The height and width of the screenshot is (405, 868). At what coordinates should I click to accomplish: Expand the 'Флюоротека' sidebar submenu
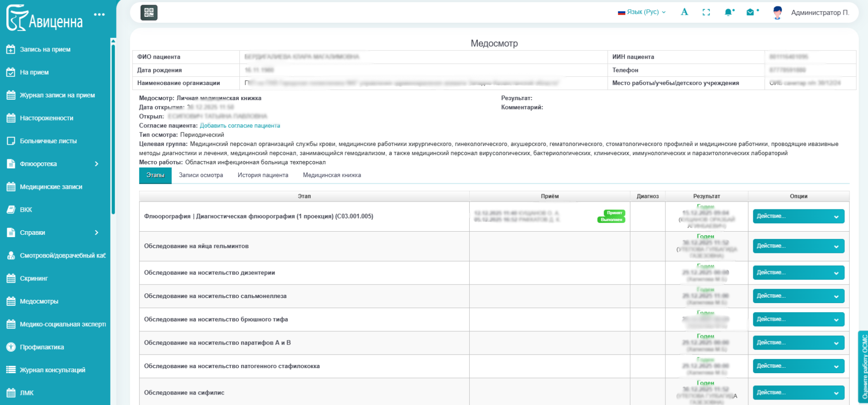[x=96, y=164]
